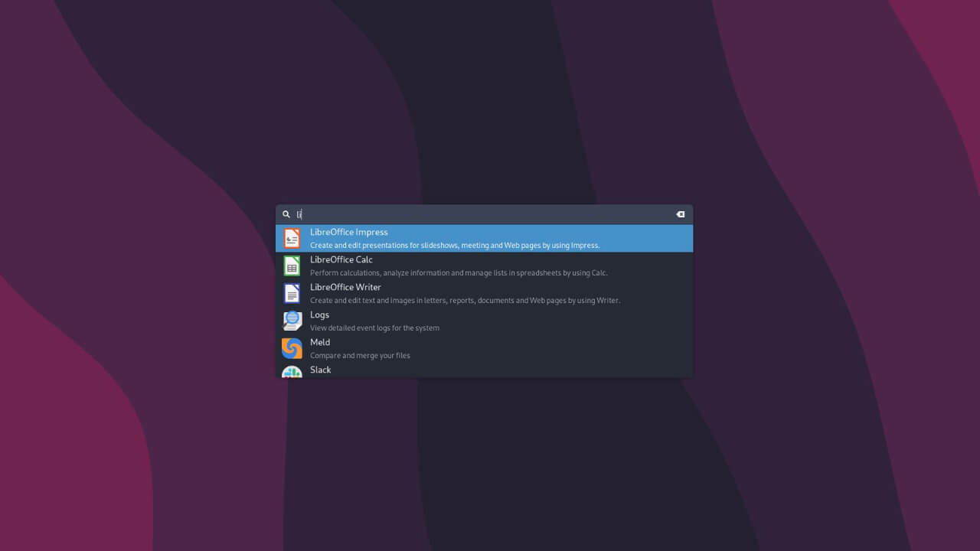Click the Impress presentation description text
The width and height of the screenshot is (980, 551).
point(455,245)
